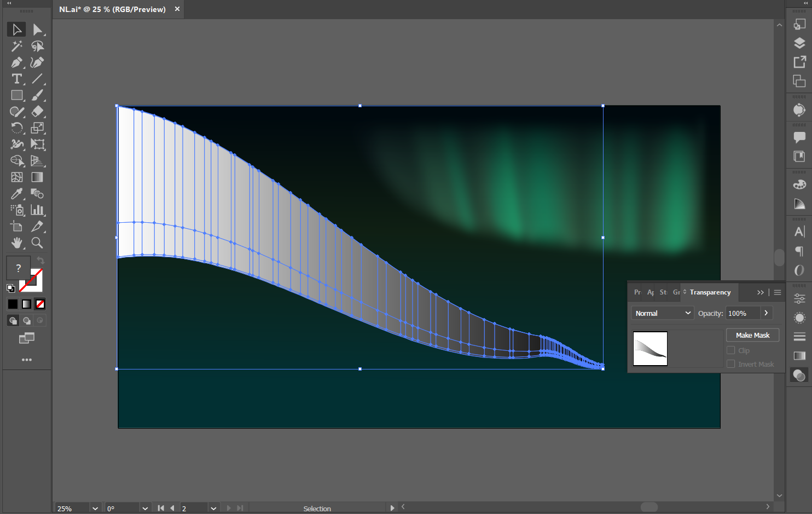Reset to default fill and stroke
Image resolution: width=812 pixels, height=514 pixels.
pyautogui.click(x=10, y=288)
